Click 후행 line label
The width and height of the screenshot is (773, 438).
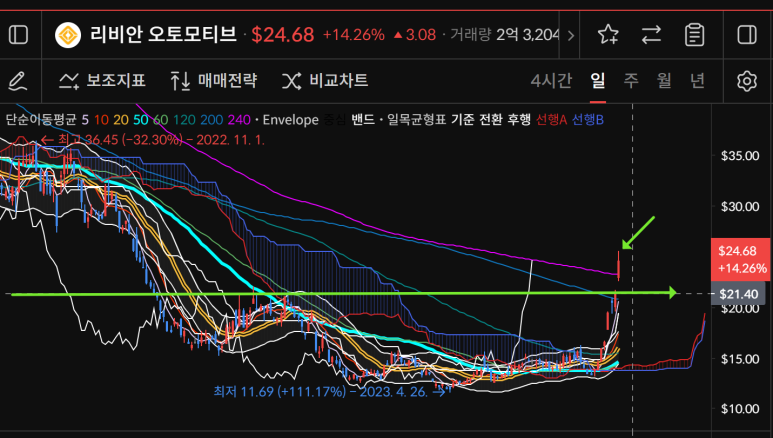(519, 120)
